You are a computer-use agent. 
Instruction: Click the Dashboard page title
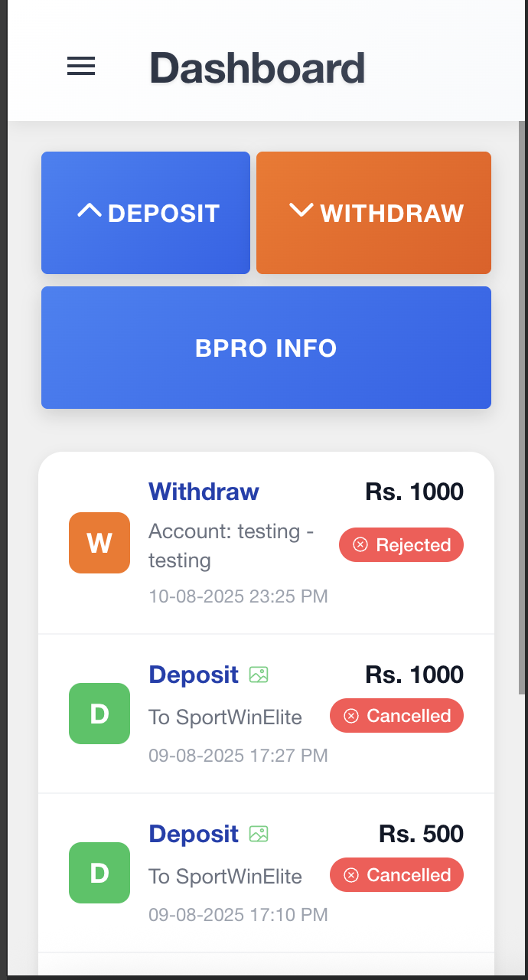coord(257,67)
